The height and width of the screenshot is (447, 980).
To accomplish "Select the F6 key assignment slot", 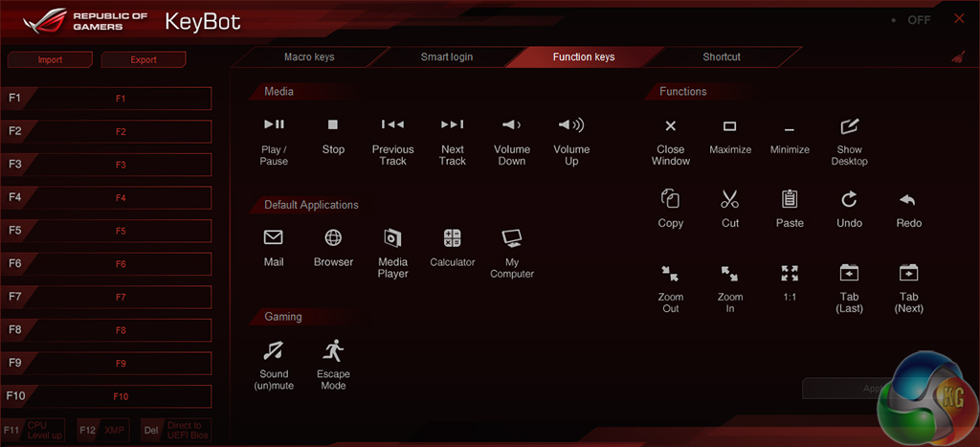I will [105, 264].
